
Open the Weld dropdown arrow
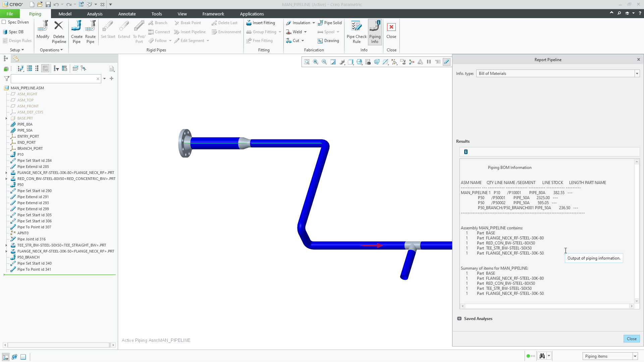point(305,32)
